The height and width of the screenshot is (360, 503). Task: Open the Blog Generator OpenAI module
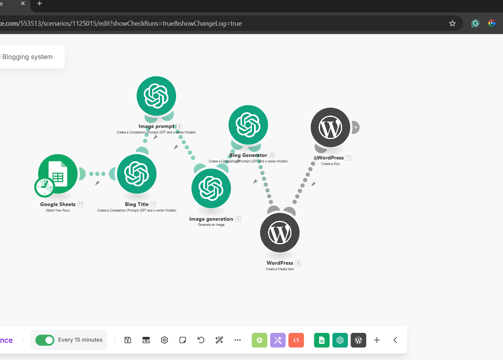tap(248, 125)
